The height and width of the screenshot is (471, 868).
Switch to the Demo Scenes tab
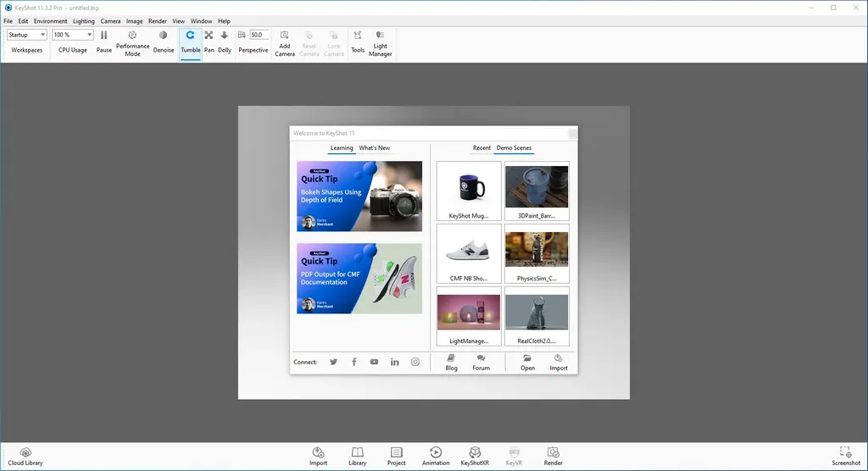point(514,147)
